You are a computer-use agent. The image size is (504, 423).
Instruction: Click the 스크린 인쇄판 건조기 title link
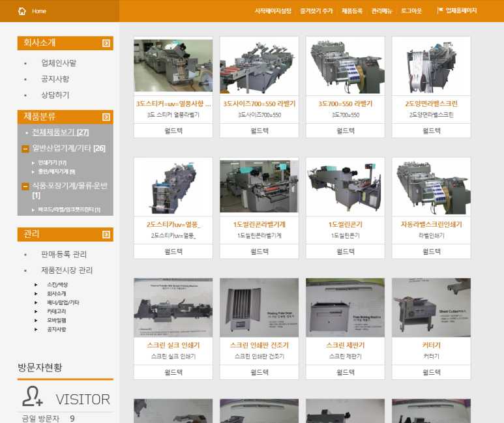[259, 345]
